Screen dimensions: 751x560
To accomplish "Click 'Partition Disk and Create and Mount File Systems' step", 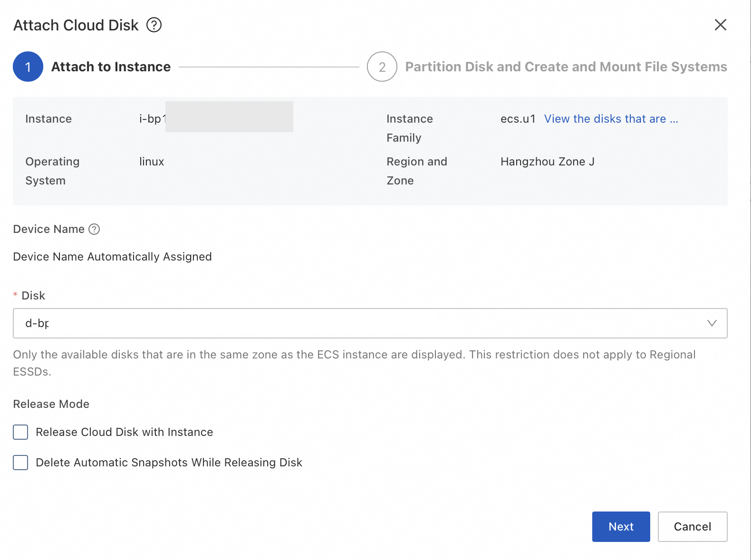I will tap(566, 67).
